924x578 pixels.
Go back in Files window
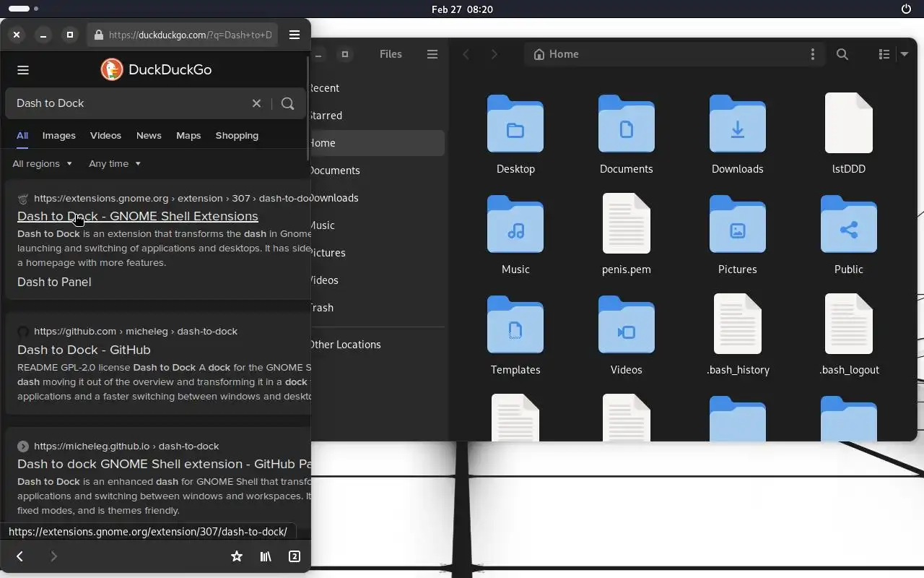(x=466, y=54)
